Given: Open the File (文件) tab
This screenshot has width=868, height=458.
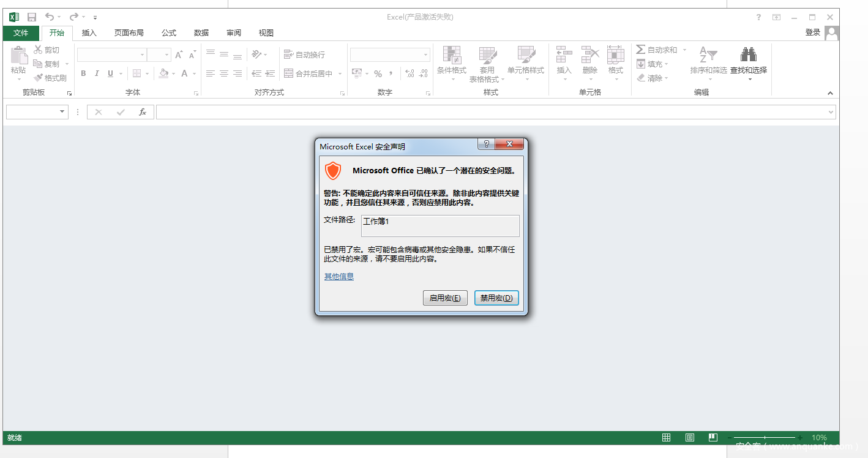Looking at the screenshot, I should point(21,33).
